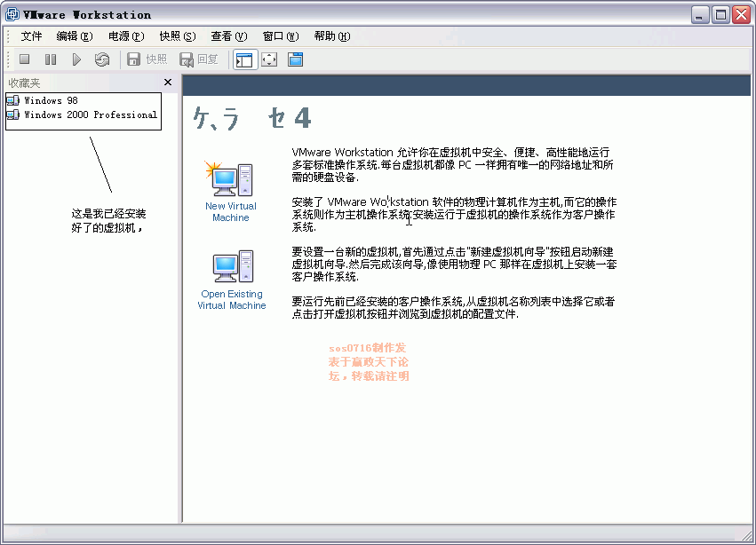Start the VM with Power On icon

click(x=76, y=59)
